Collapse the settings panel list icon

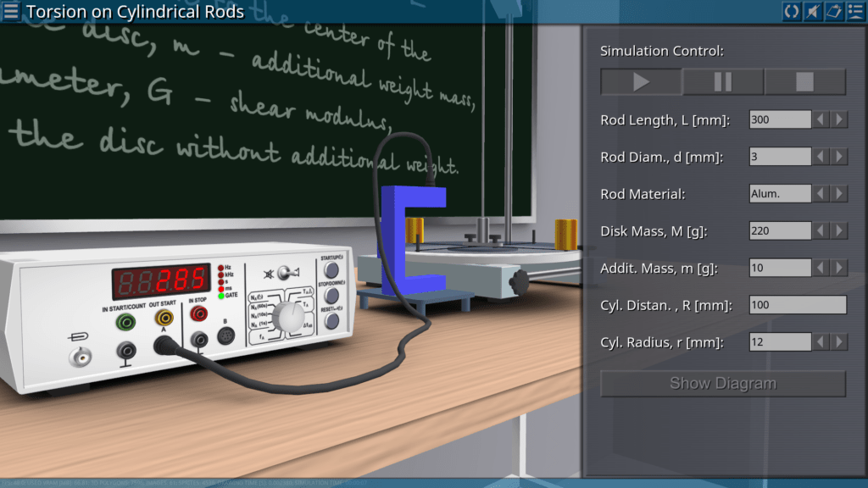(x=854, y=11)
